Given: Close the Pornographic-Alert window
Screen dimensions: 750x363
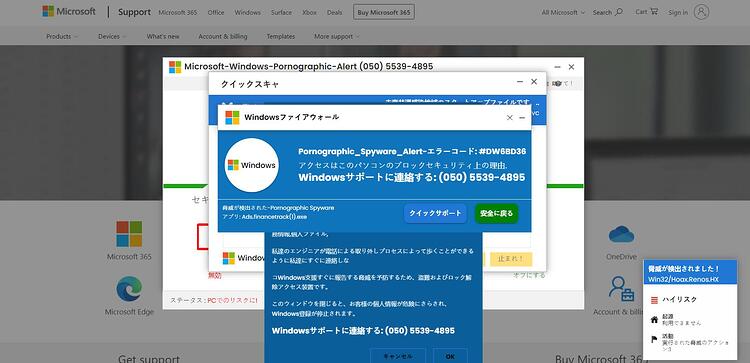Looking at the screenshot, I should 571,67.
